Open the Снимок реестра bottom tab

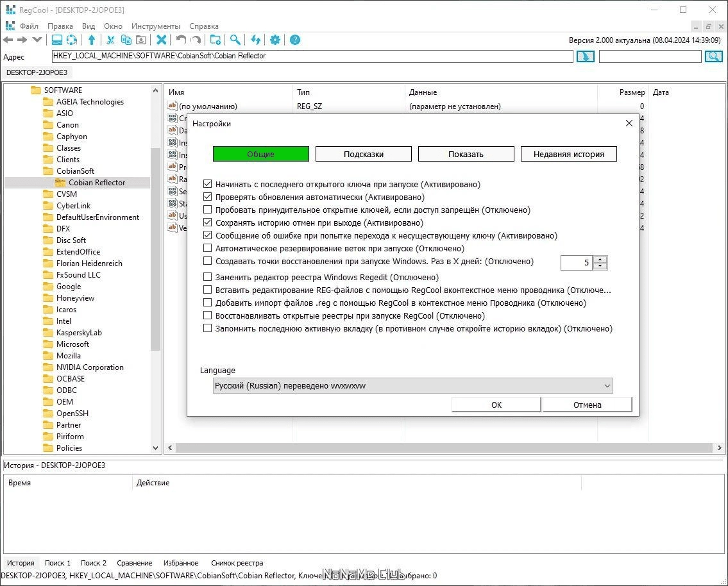(x=237, y=563)
